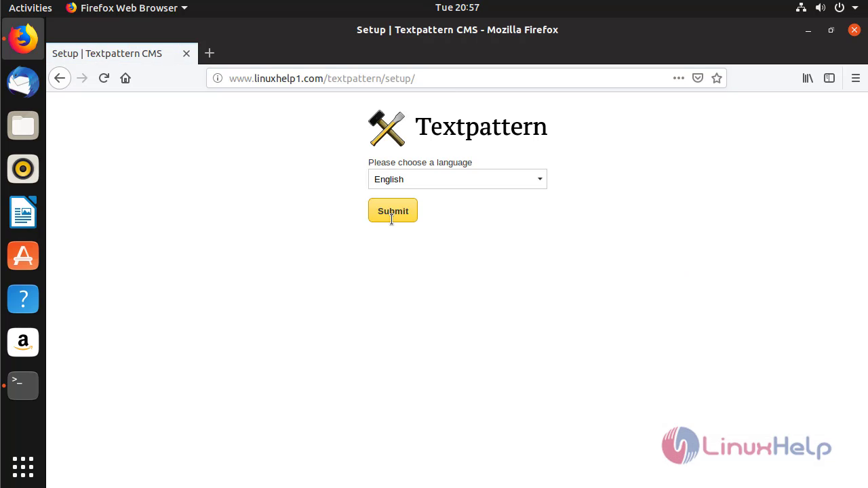Launch Firefox from the dock
This screenshot has width=868, height=488.
point(23,39)
